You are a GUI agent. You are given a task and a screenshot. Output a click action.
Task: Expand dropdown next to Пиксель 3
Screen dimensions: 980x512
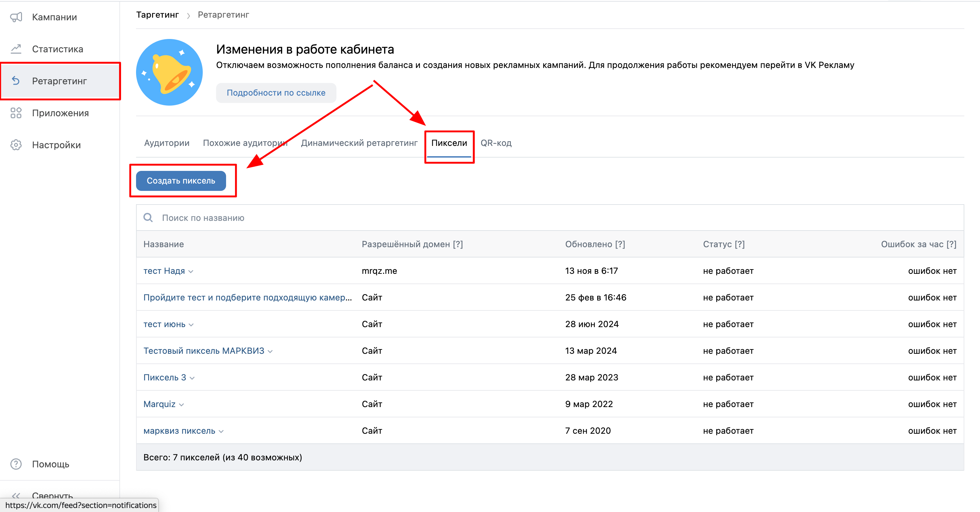coord(192,378)
